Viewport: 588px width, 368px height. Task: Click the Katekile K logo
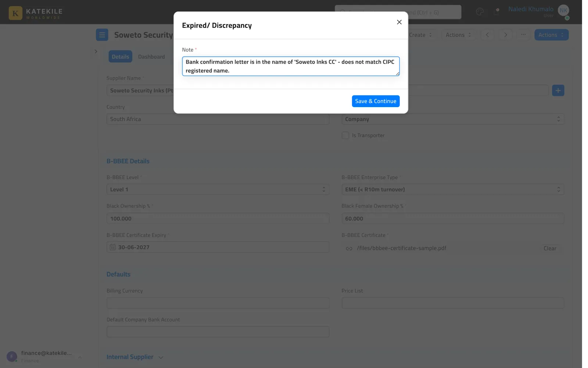click(x=15, y=13)
